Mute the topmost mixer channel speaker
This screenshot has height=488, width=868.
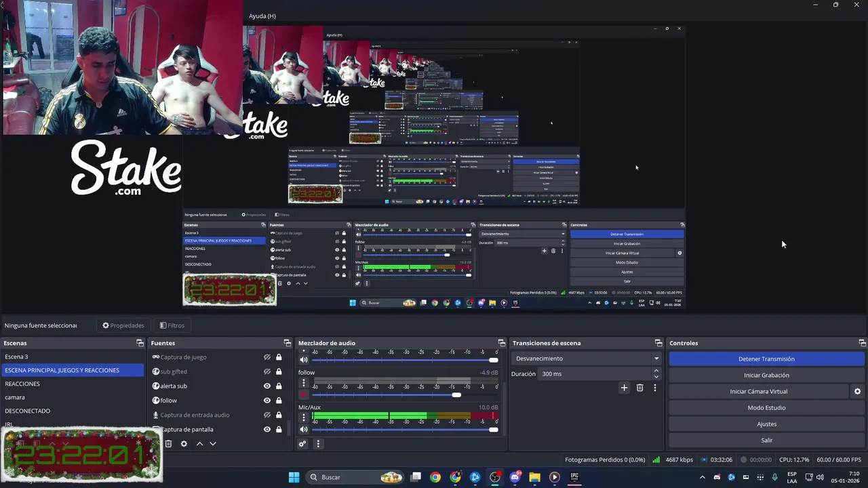click(x=303, y=359)
